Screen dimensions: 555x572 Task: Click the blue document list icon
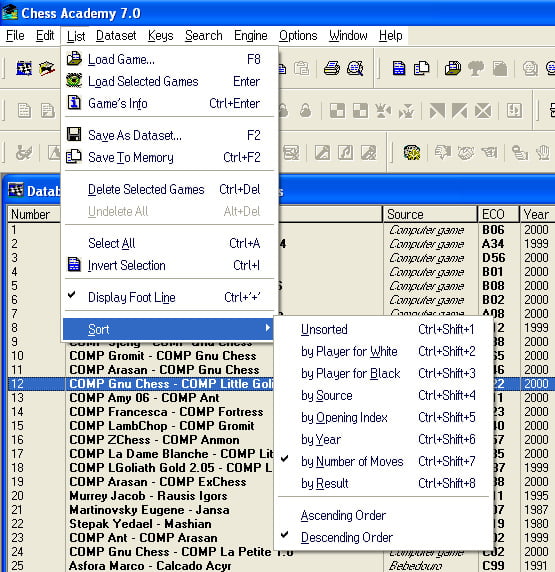tap(398, 68)
